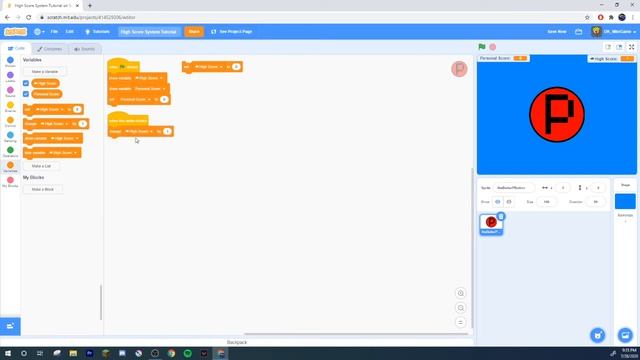Zoom out the code workspace
This screenshot has width=640, height=360.
pos(460,308)
